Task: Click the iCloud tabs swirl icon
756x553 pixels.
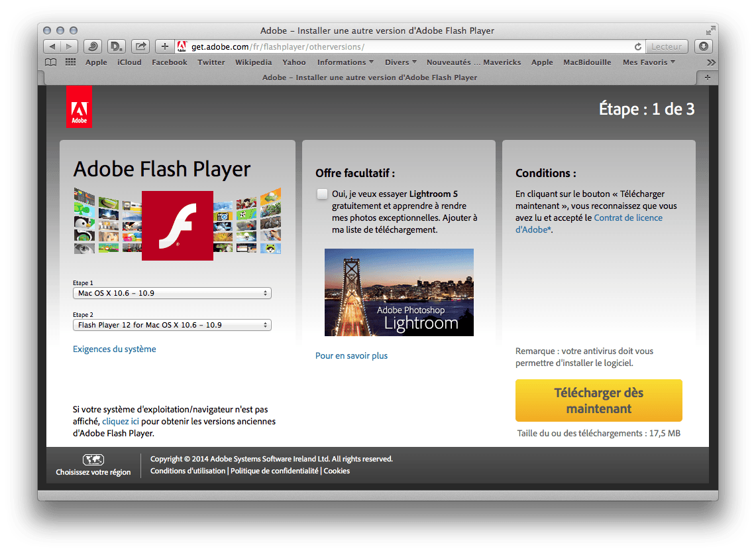Action: tap(93, 46)
